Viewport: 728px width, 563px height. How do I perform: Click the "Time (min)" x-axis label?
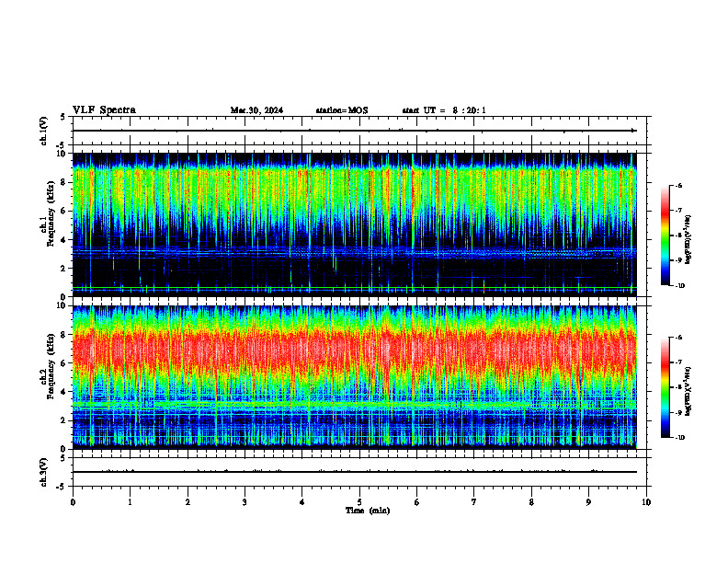tap(368, 511)
